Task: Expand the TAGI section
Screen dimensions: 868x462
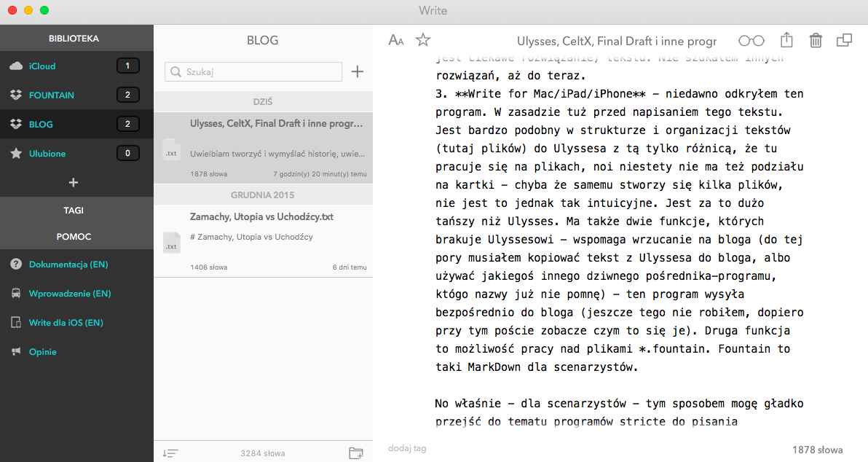Action: point(74,211)
